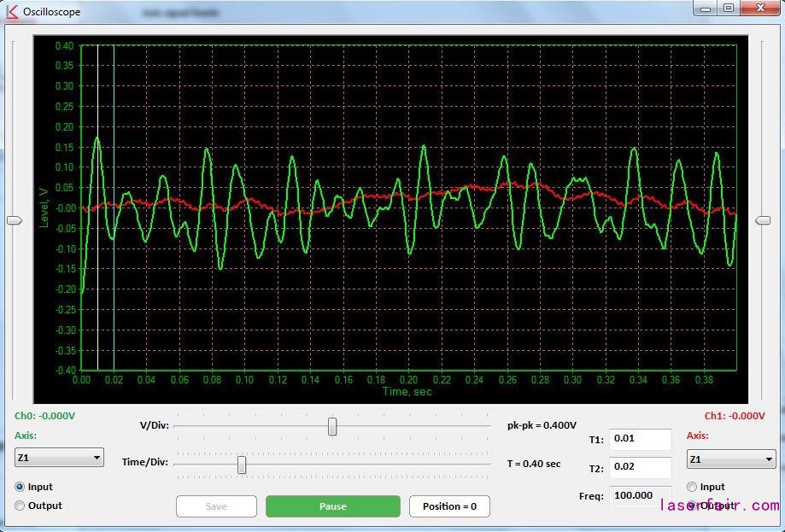Maximize the Oscilloscope window

coord(728,9)
